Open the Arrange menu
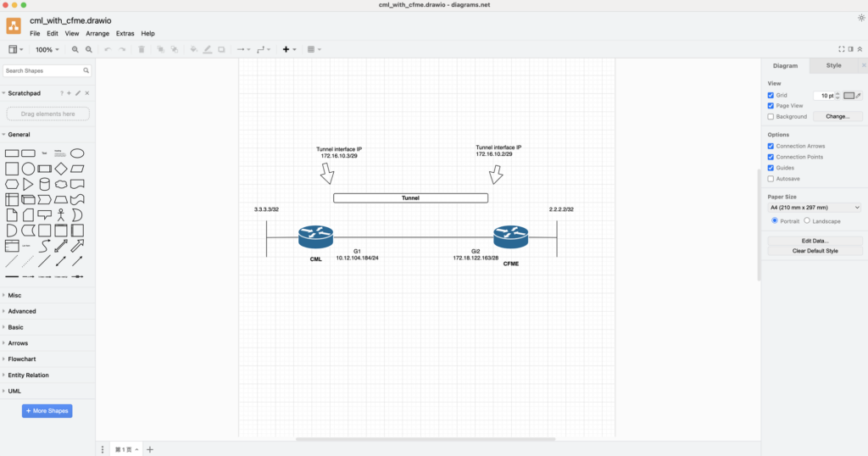This screenshot has width=868, height=456. coord(97,34)
